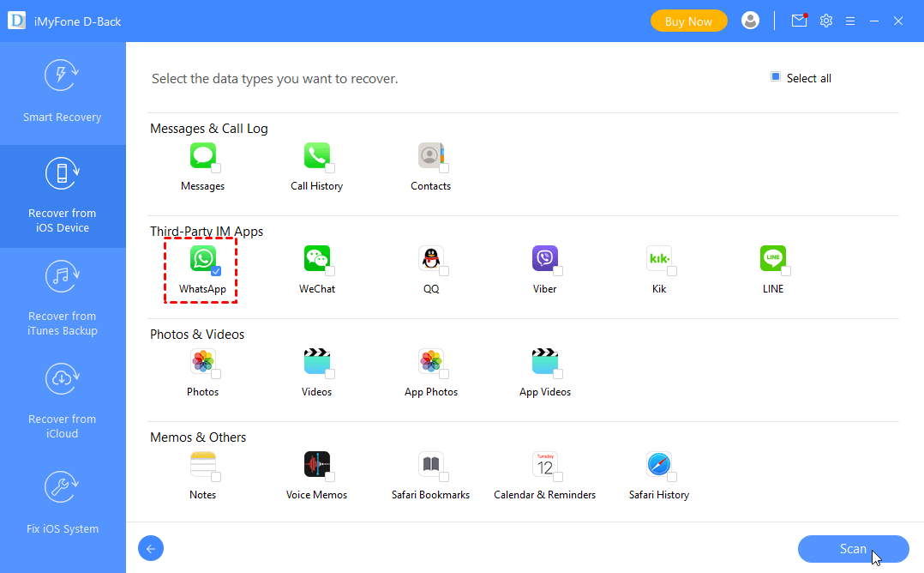Click the user account avatar icon
The image size is (924, 573).
(751, 21)
